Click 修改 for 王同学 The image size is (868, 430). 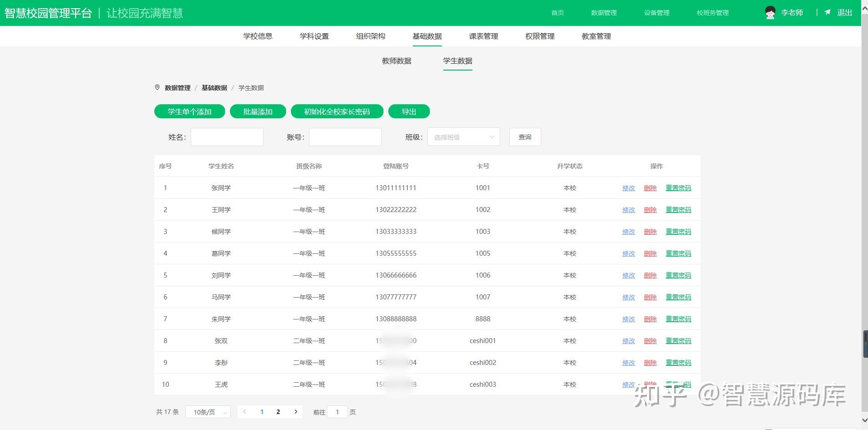click(629, 210)
